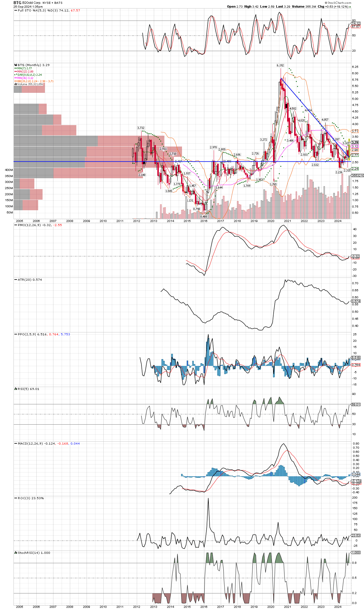Click the Volume 355.3M header value
364x609 pixels.
(x=304, y=6)
